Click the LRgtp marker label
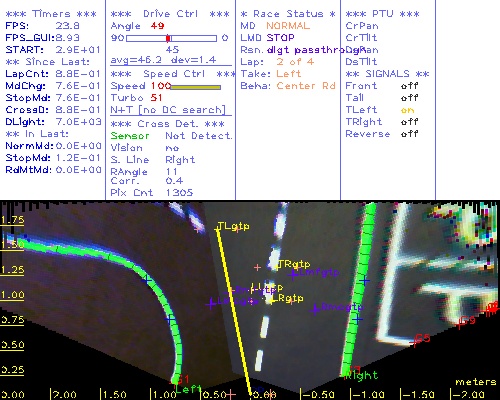This screenshot has height=400, width=500. click(x=288, y=298)
